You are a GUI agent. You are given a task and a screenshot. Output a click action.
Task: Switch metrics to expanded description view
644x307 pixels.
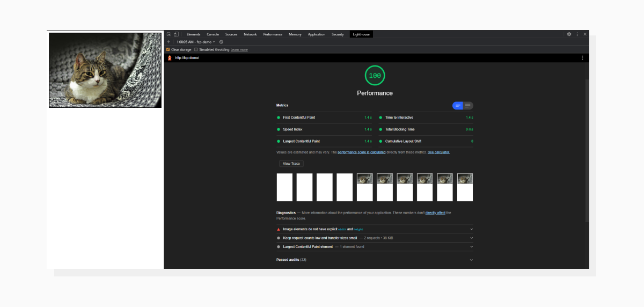coord(468,106)
